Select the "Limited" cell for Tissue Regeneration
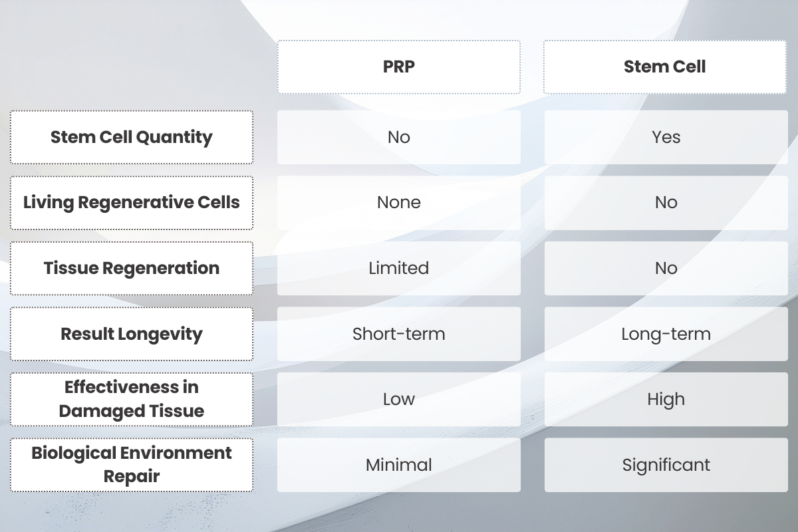The width and height of the screenshot is (798, 532). (x=399, y=268)
